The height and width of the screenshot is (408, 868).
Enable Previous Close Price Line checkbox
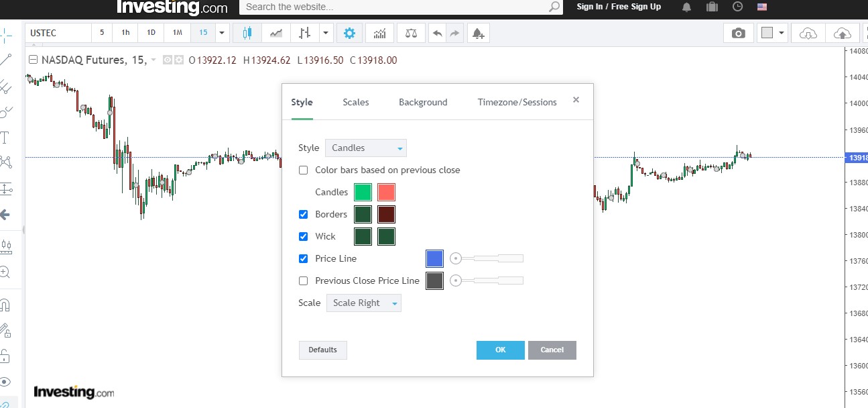(303, 281)
